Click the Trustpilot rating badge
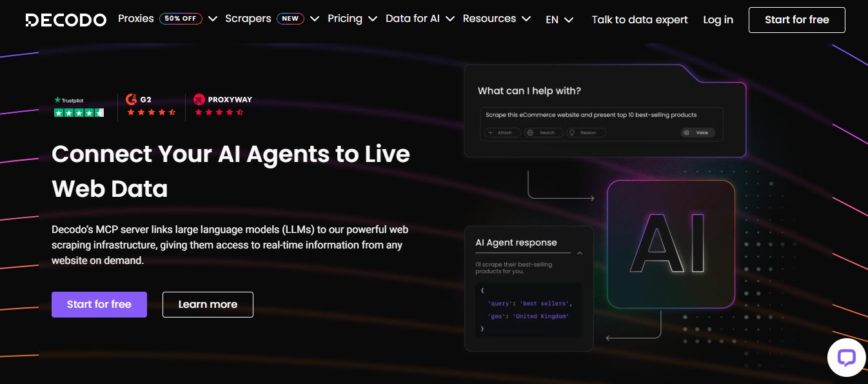The width and height of the screenshot is (868, 384). (x=79, y=106)
